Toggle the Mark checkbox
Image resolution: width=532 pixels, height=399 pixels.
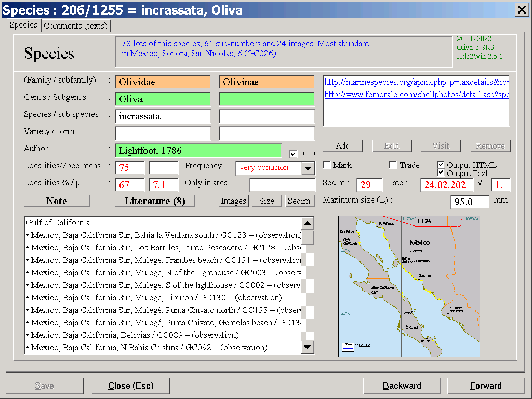click(x=327, y=165)
